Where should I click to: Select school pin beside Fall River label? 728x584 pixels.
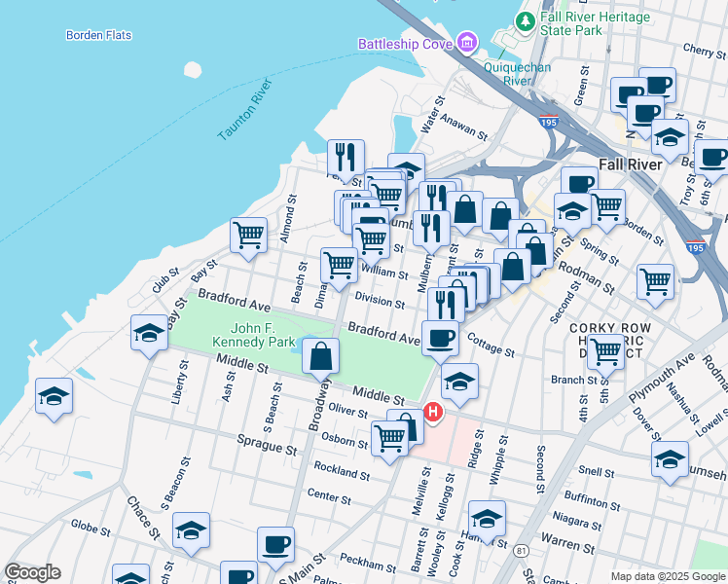670,140
